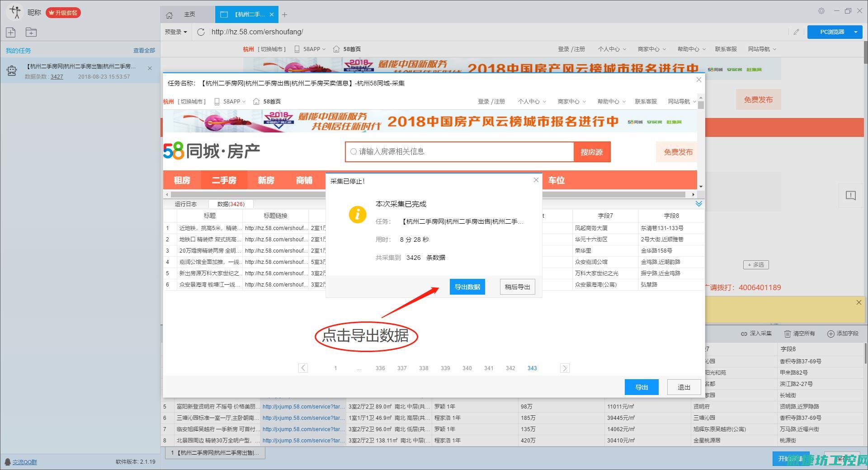Screen dimensions: 868x470
Task: Open 58APP dropdown in dialog preview
Action: point(230,102)
